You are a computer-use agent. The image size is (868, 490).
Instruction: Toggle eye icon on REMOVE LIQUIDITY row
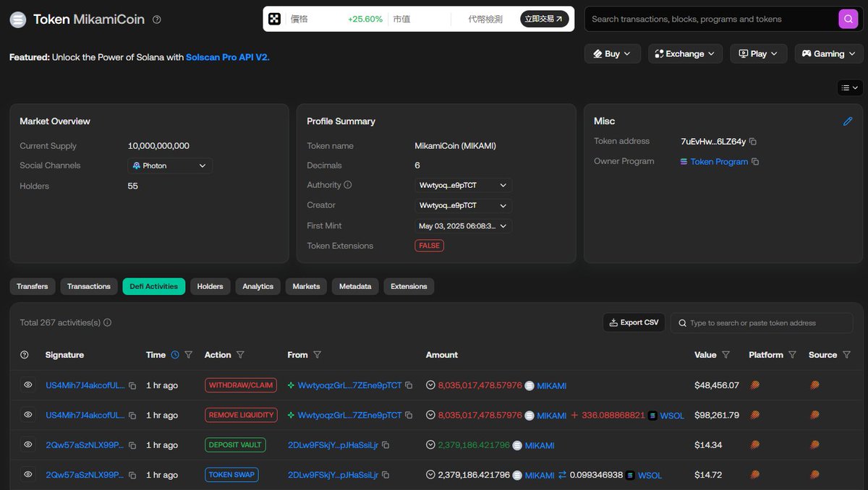(x=28, y=415)
